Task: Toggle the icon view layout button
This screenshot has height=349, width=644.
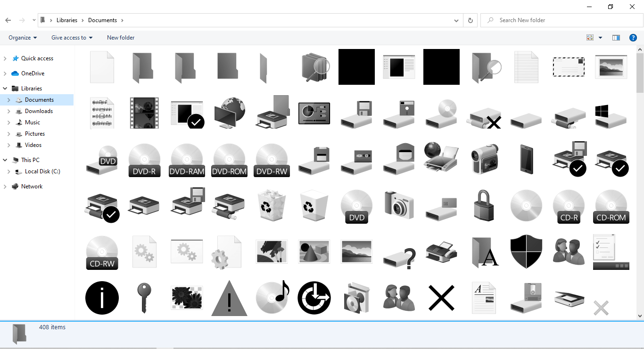Action: pos(590,37)
